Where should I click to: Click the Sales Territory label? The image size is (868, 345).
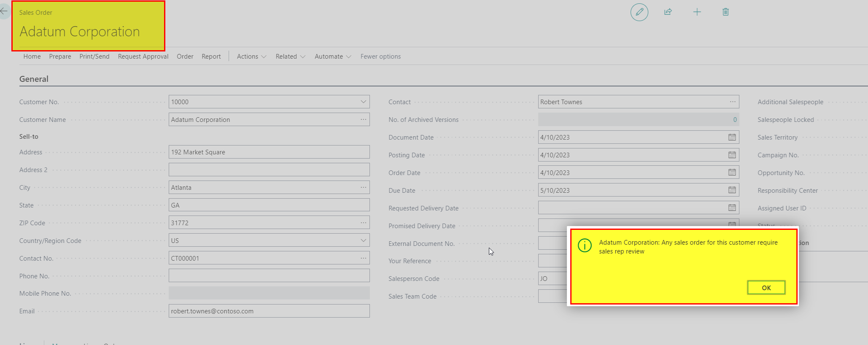[777, 137]
